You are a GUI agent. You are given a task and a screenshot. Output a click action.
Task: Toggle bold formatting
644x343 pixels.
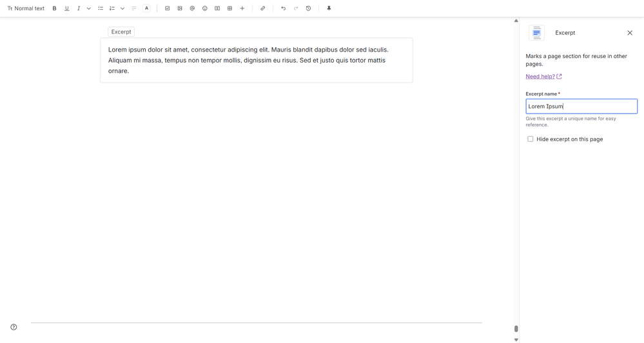point(54,8)
